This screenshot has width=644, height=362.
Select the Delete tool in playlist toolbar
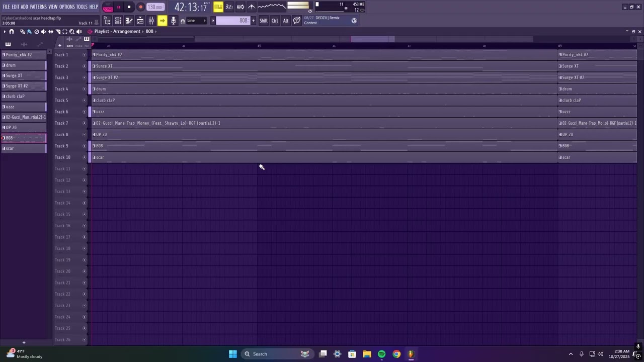click(37, 32)
